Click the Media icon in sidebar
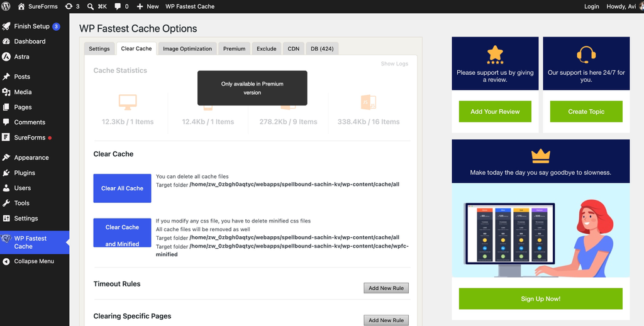 pyautogui.click(x=6, y=92)
